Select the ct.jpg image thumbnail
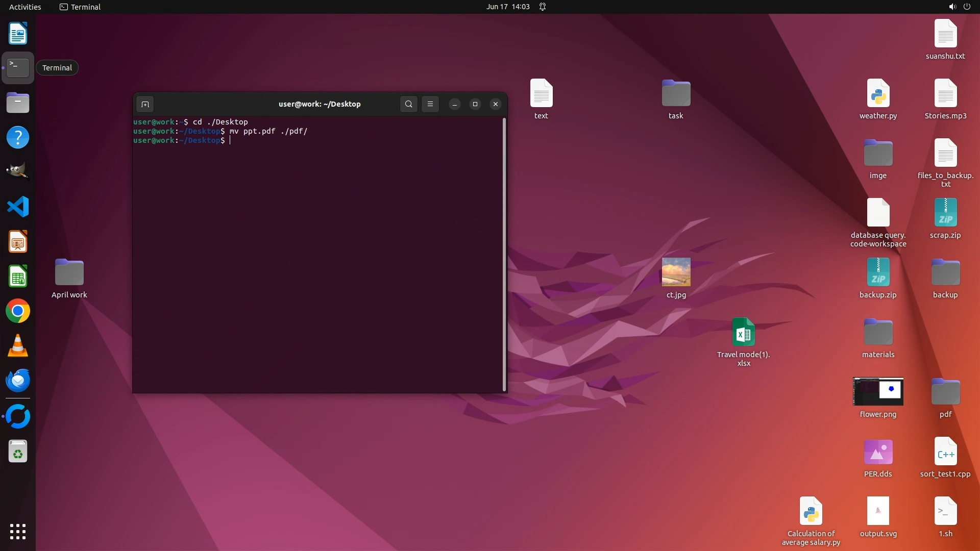The image size is (980, 551). (x=676, y=272)
